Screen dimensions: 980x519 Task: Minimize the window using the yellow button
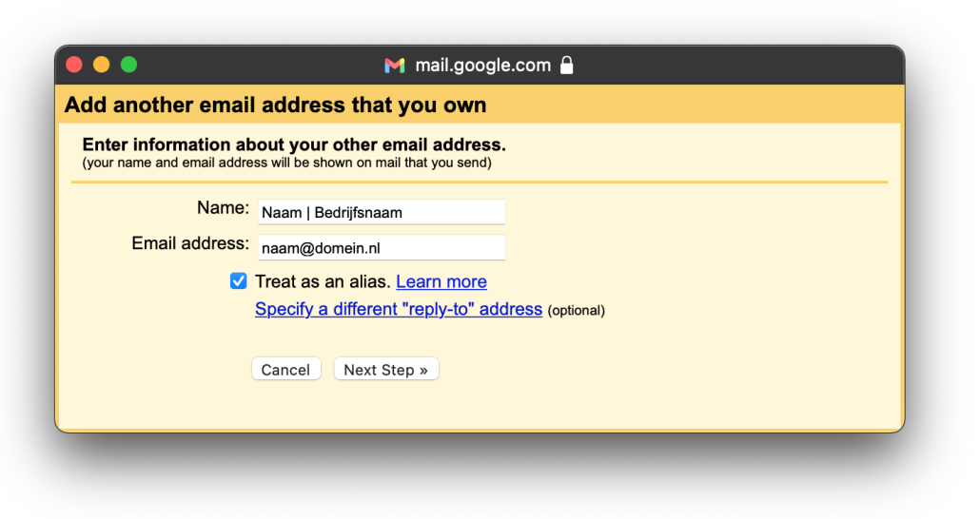tap(101, 65)
